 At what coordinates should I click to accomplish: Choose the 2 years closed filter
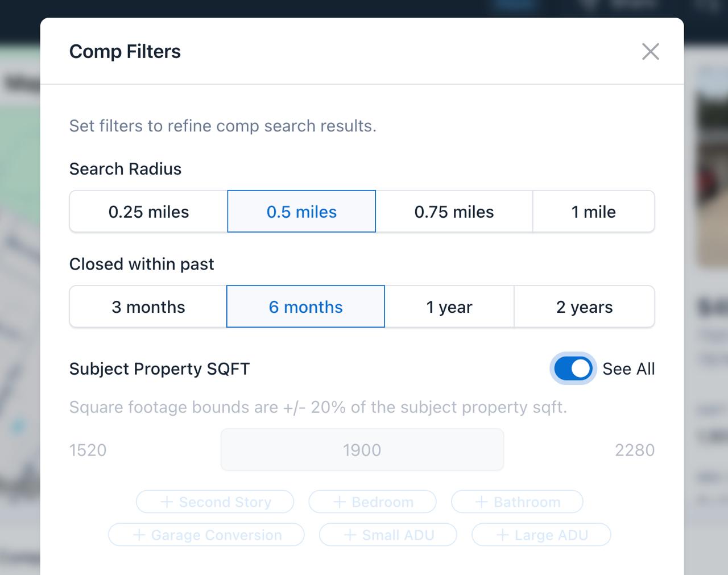click(x=585, y=307)
